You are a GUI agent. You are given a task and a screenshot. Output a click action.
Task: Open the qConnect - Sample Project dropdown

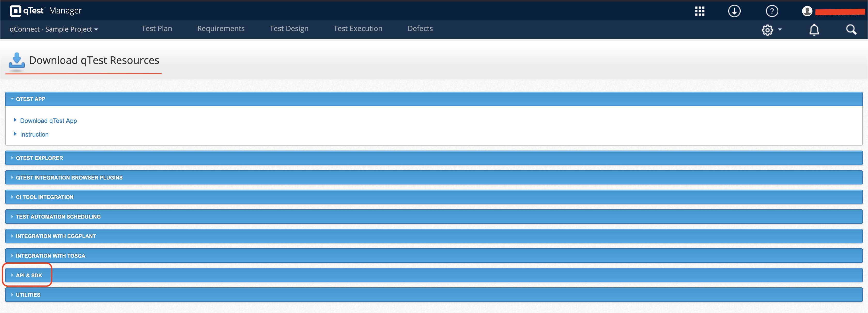tap(53, 29)
